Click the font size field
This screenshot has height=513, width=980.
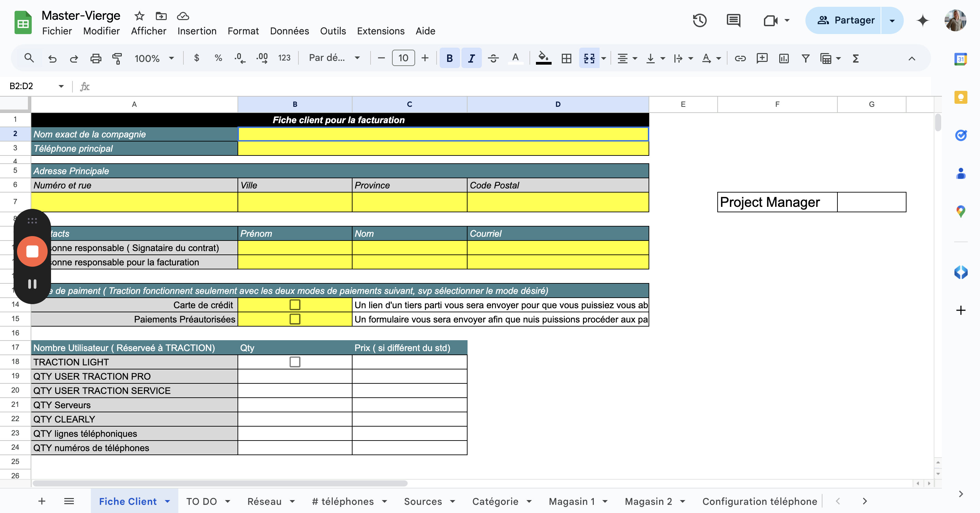click(403, 58)
